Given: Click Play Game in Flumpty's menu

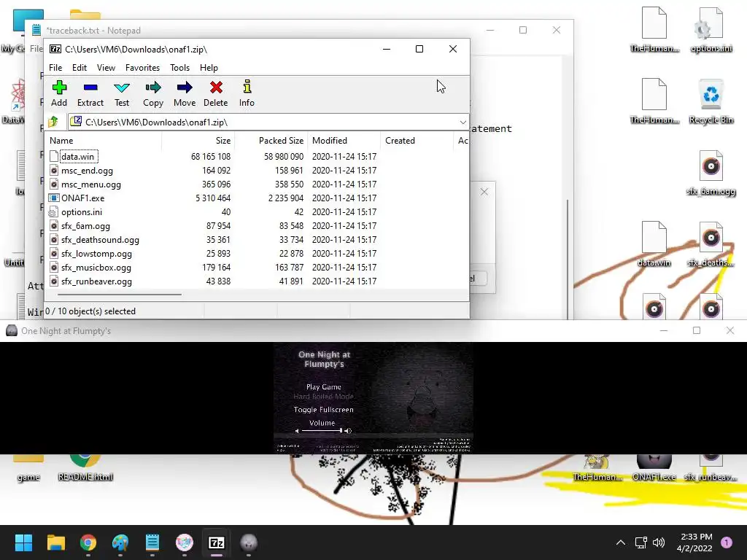Looking at the screenshot, I should tap(323, 386).
